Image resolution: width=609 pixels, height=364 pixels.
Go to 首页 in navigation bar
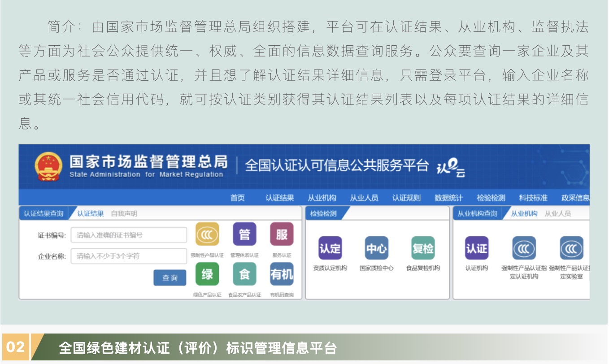(238, 198)
